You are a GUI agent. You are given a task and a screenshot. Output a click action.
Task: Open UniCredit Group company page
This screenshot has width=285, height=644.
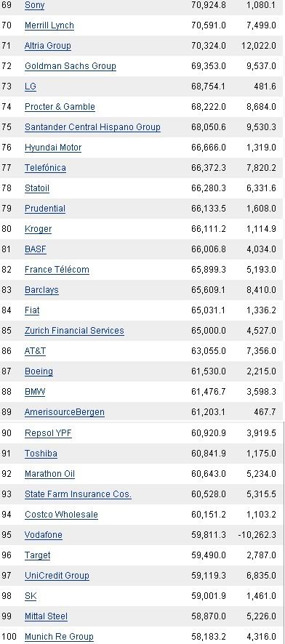(x=57, y=576)
